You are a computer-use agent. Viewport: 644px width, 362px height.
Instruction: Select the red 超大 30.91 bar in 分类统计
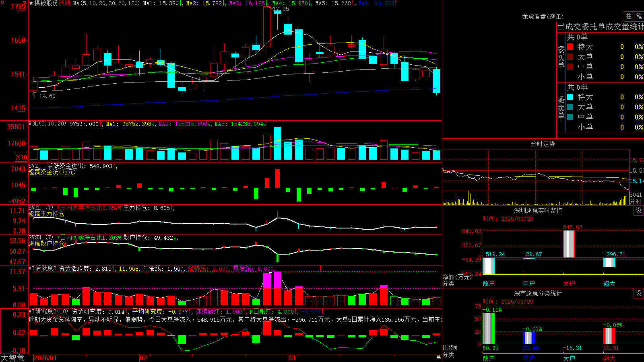coord(609,336)
